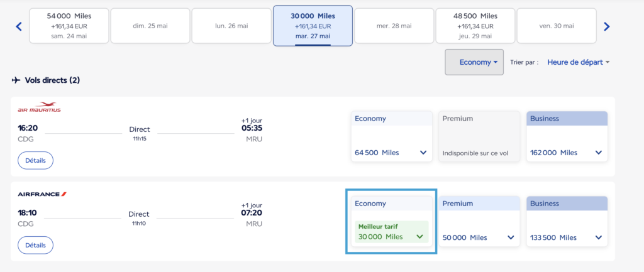Click unavailable Premium card on Air Mauritius

pos(479,136)
